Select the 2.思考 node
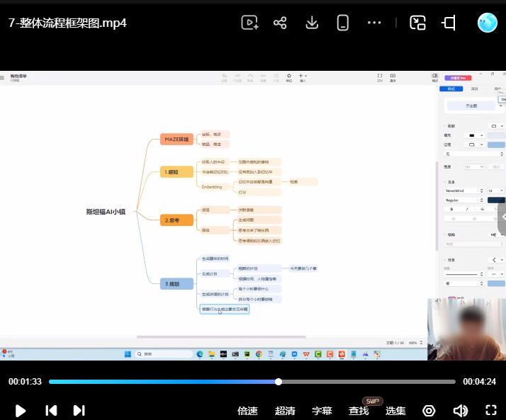Viewport: 506px width, 420px height. pos(176,220)
